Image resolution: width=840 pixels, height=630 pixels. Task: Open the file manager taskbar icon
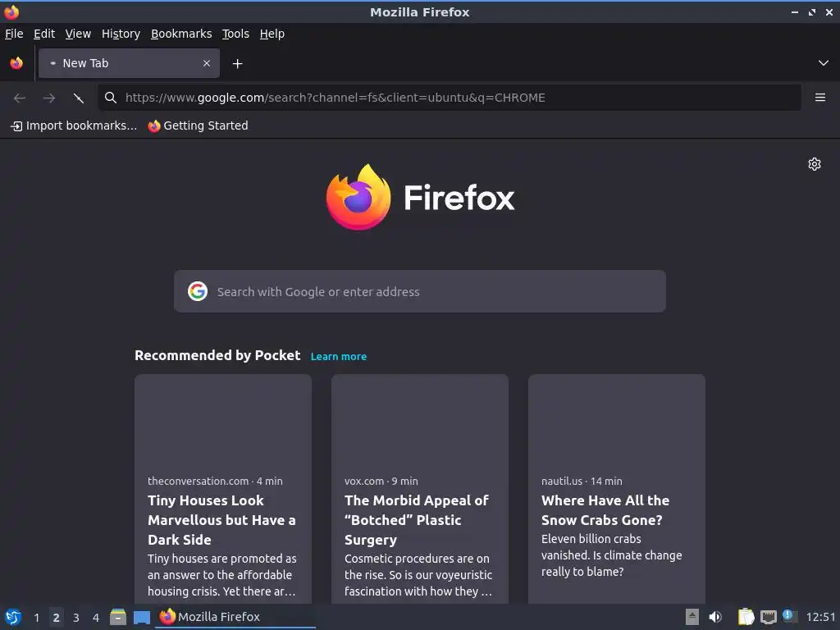(118, 617)
